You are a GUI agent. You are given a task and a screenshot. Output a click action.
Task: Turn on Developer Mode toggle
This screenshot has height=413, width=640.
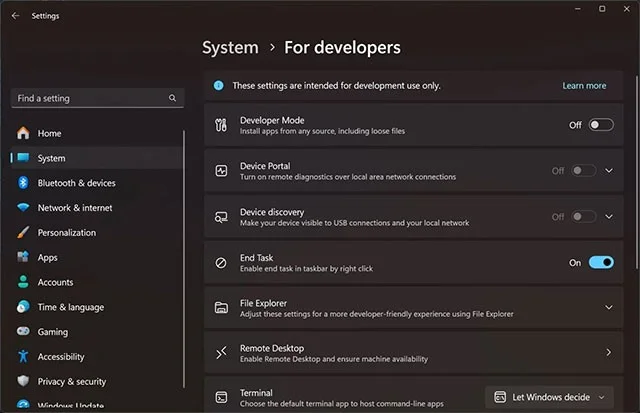[601, 125]
